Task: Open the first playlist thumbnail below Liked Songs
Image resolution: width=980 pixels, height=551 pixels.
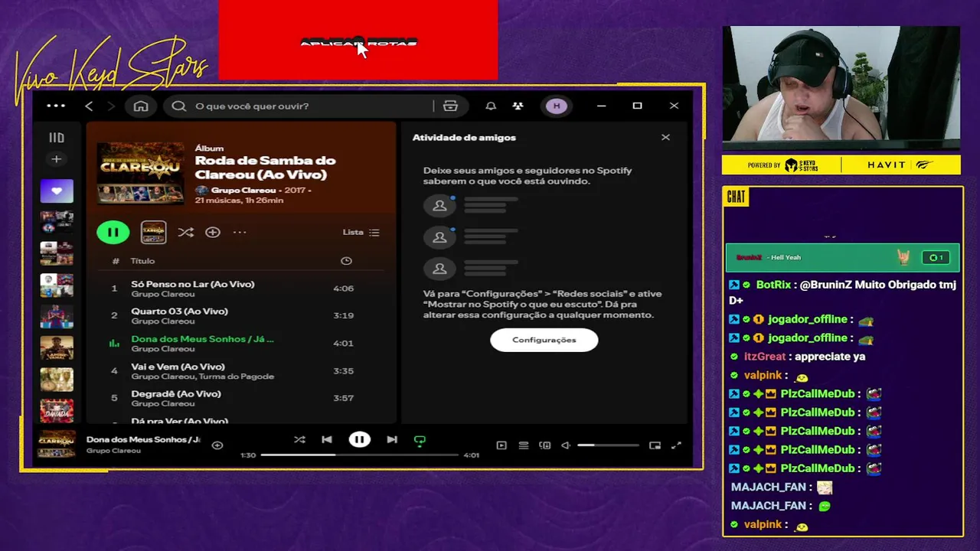Action: tap(57, 222)
